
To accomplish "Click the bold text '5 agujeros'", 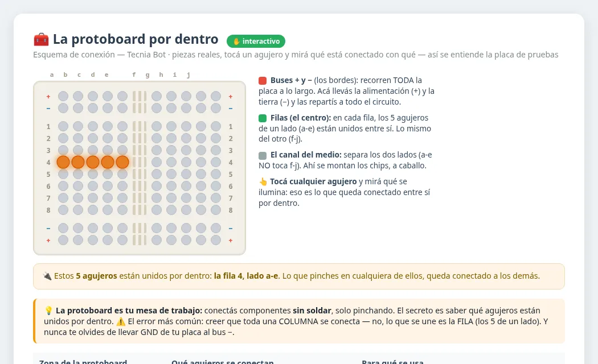I will (96, 276).
